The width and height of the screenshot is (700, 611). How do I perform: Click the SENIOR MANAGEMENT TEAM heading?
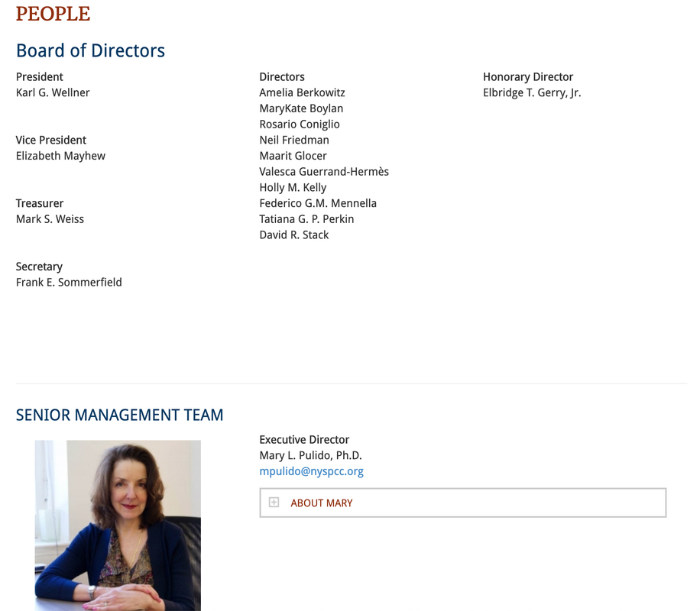coord(120,415)
